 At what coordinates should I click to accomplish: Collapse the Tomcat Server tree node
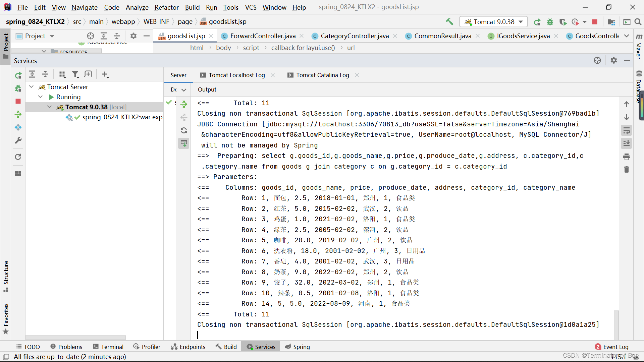click(31, 87)
